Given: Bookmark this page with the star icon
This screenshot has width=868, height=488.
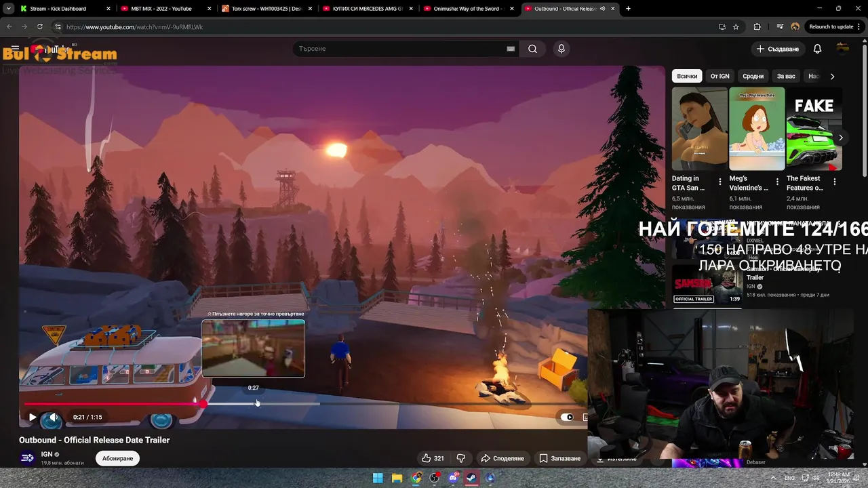Looking at the screenshot, I should (x=736, y=26).
